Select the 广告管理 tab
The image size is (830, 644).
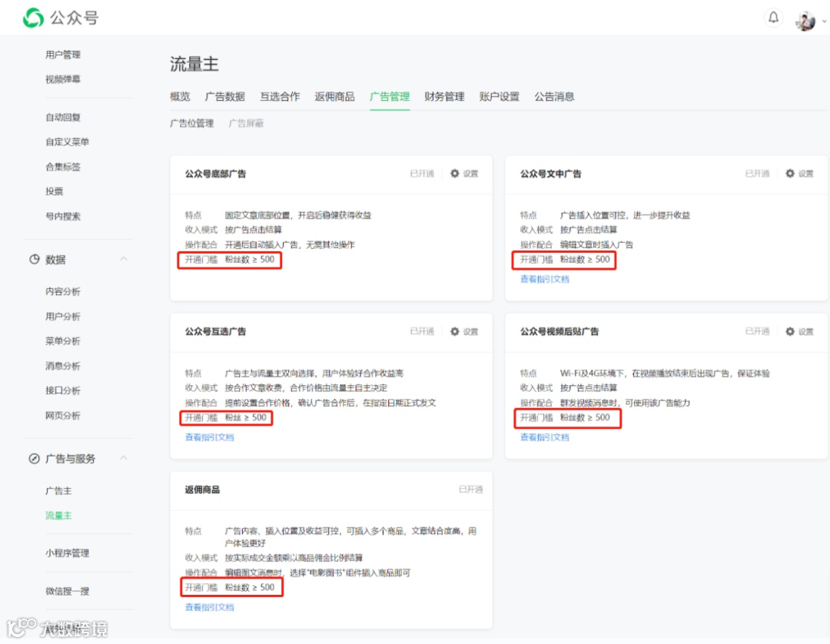390,96
